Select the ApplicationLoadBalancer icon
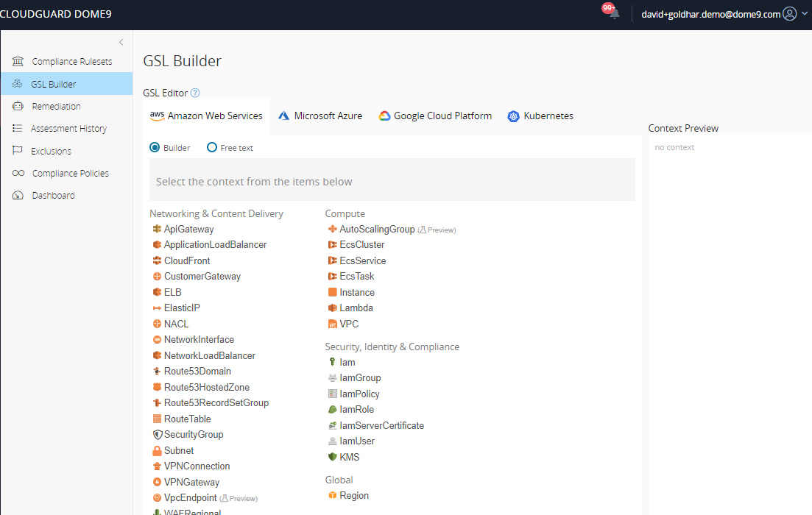The height and width of the screenshot is (515, 812). coord(157,245)
